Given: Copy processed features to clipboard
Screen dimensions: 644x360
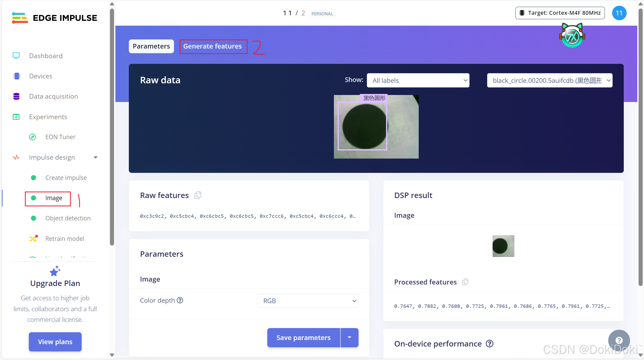Looking at the screenshot, I should coord(465,282).
